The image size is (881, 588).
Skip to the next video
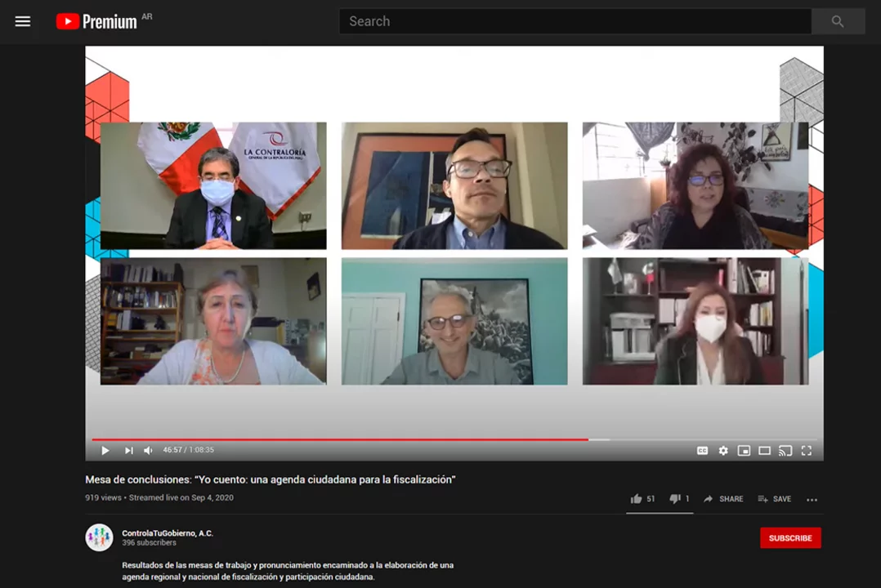tap(128, 450)
